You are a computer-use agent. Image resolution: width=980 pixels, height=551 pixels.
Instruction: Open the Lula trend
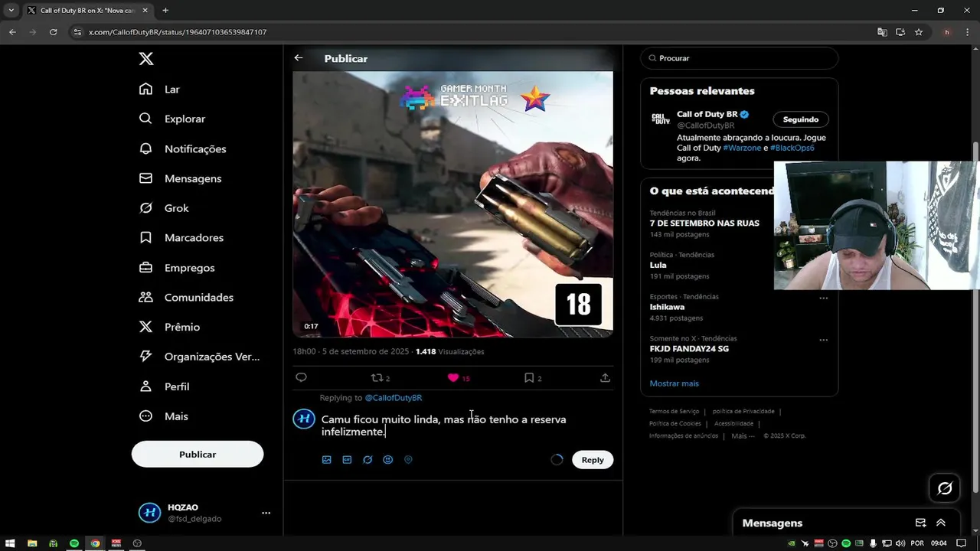(658, 265)
